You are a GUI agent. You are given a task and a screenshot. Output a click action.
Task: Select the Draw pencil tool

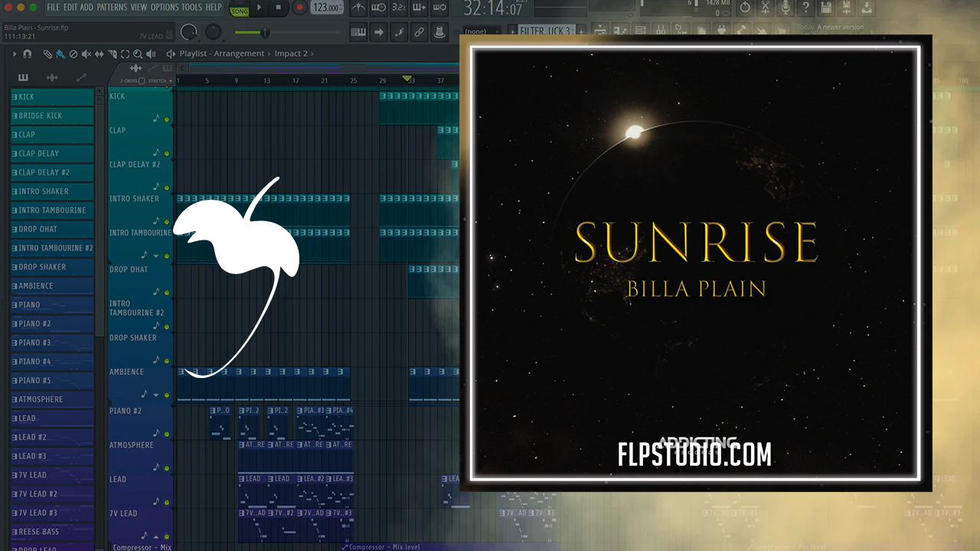pos(47,54)
